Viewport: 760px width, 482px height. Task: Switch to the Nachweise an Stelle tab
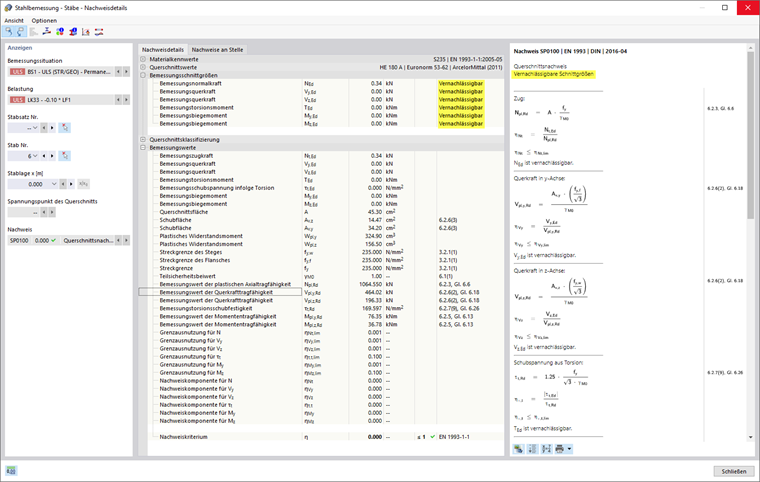coord(217,49)
